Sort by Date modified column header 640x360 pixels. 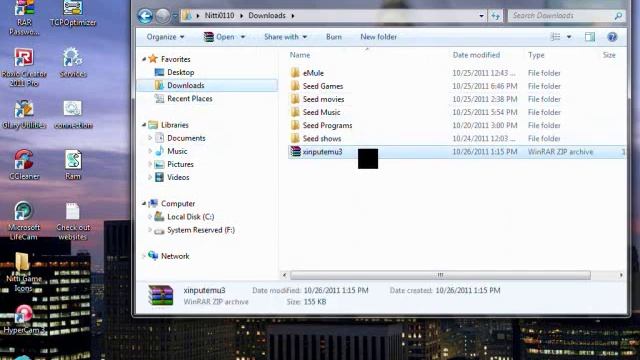[476, 55]
